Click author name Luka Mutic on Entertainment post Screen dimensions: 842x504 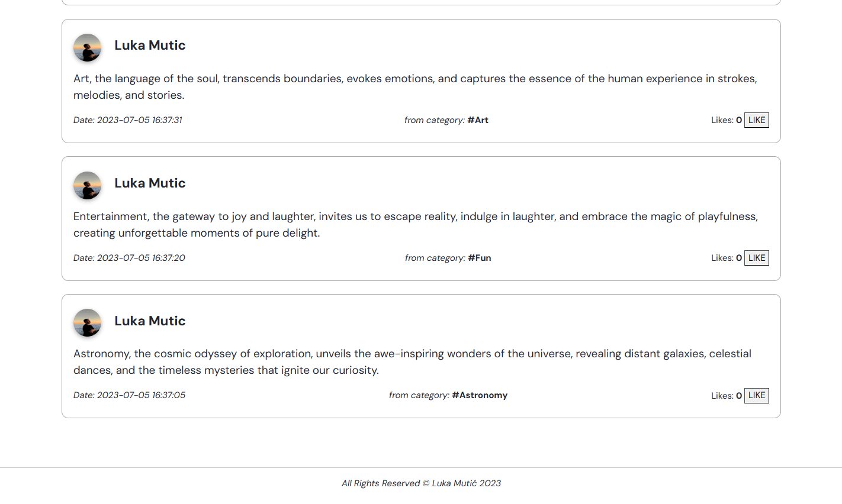click(x=150, y=183)
